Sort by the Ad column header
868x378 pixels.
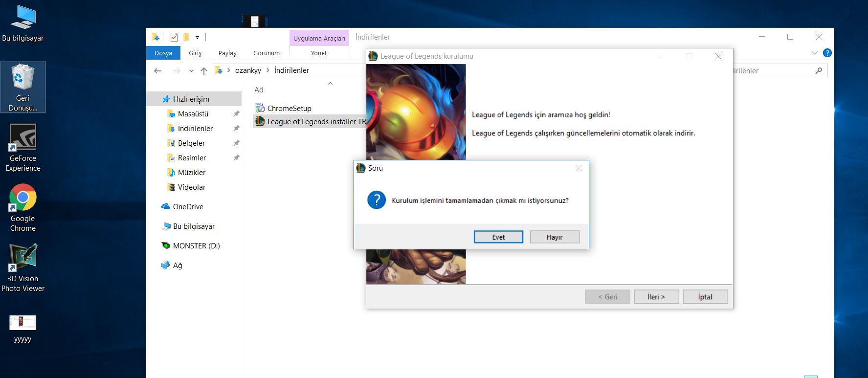click(x=259, y=89)
